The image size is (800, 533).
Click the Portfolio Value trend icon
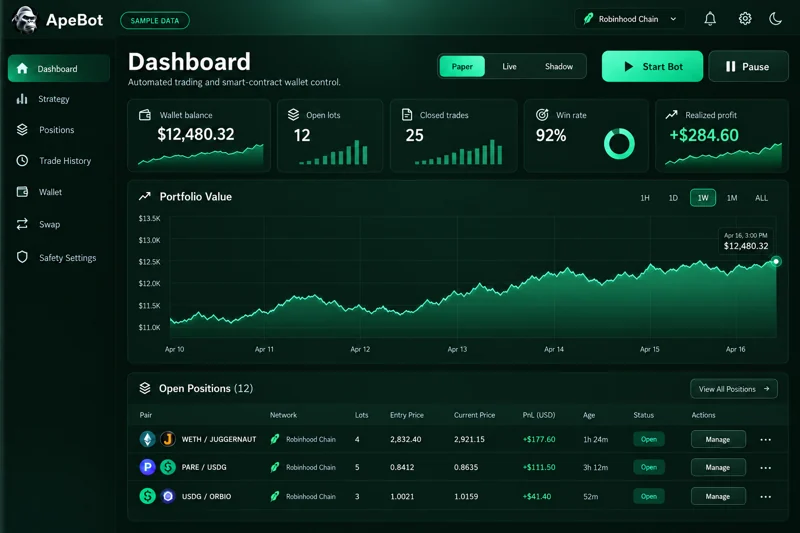tap(145, 196)
